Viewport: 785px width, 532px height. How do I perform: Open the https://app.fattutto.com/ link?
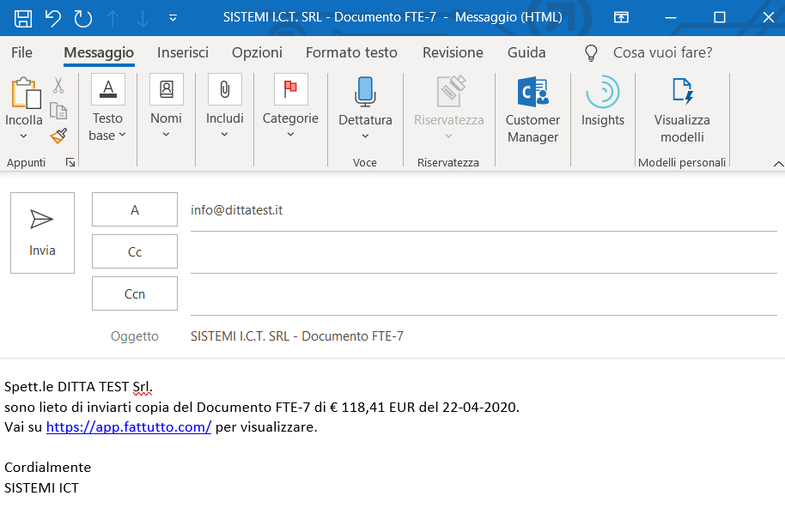(x=129, y=427)
